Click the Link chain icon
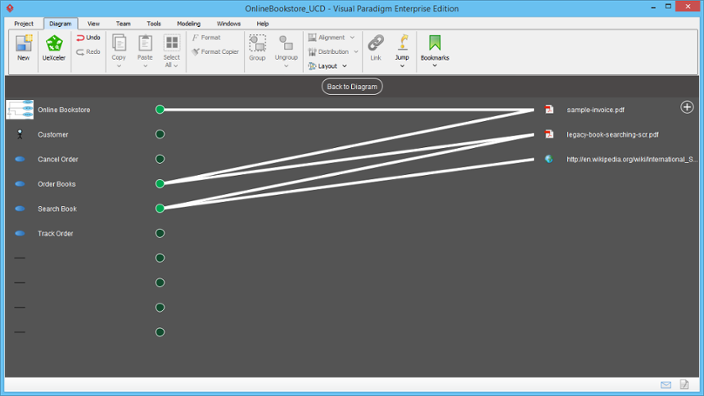 (376, 43)
